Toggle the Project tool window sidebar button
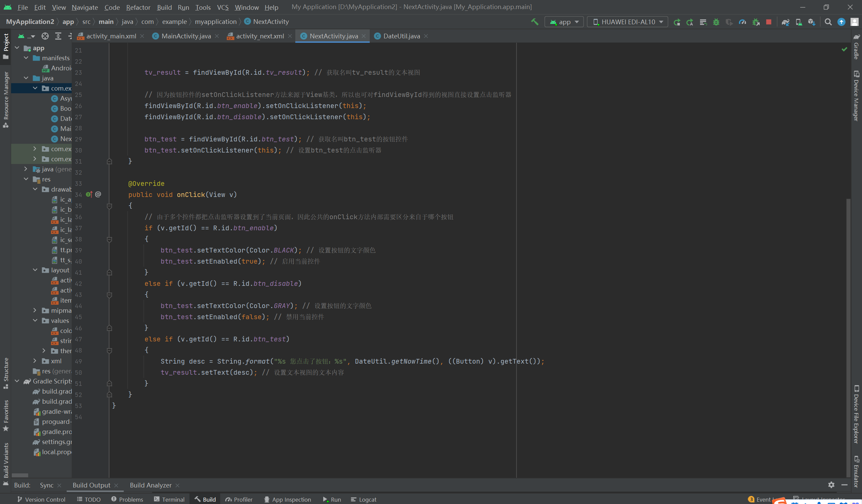862x504 pixels. (x=6, y=45)
